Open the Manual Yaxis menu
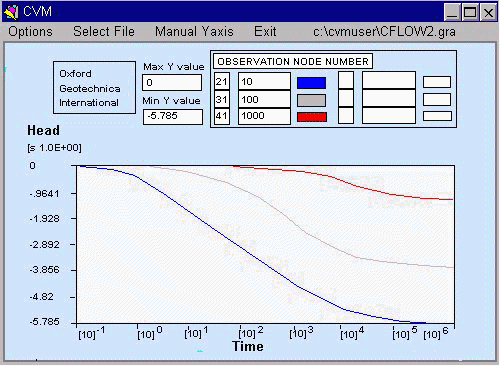Image resolution: width=500 pixels, height=366 pixels. 194,32
